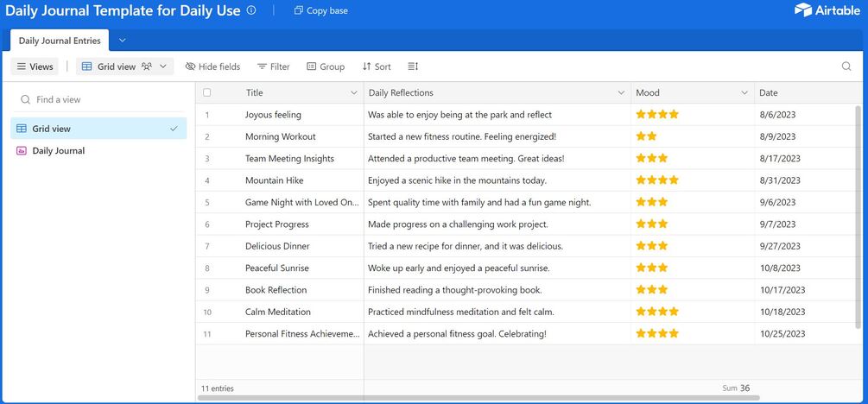Viewport: 868px width, 404px height.
Task: Open the Daily Reflections column menu arrow
Action: tap(621, 93)
